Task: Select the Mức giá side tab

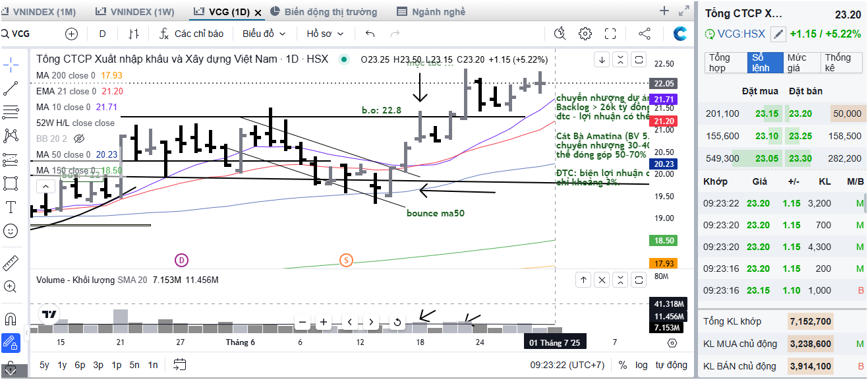Action: (801, 63)
